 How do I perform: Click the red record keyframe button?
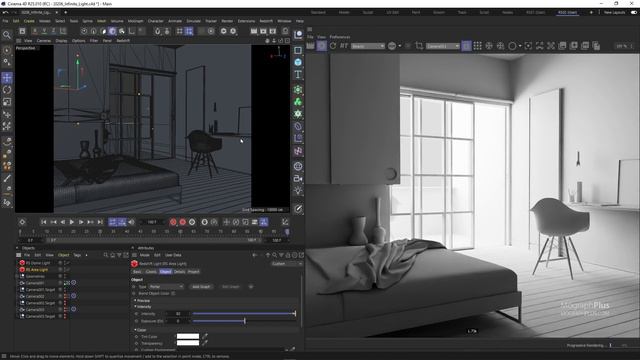(x=173, y=222)
